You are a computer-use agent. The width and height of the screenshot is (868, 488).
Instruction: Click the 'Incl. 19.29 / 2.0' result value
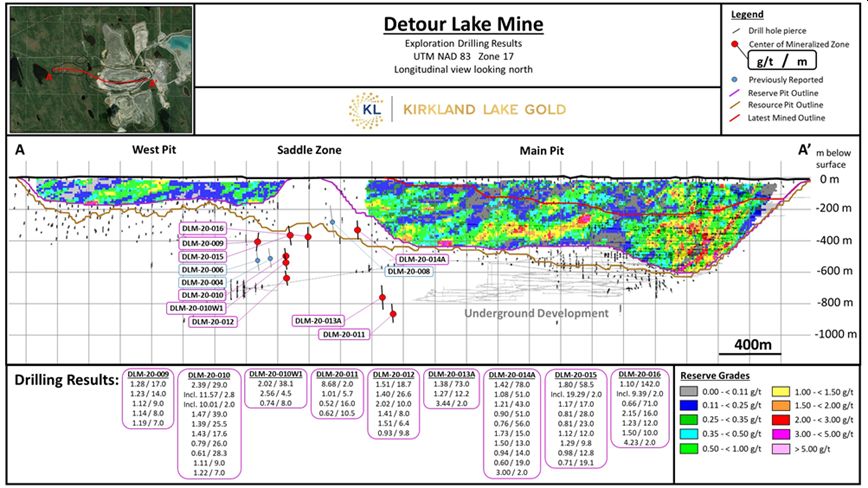pyautogui.click(x=576, y=394)
